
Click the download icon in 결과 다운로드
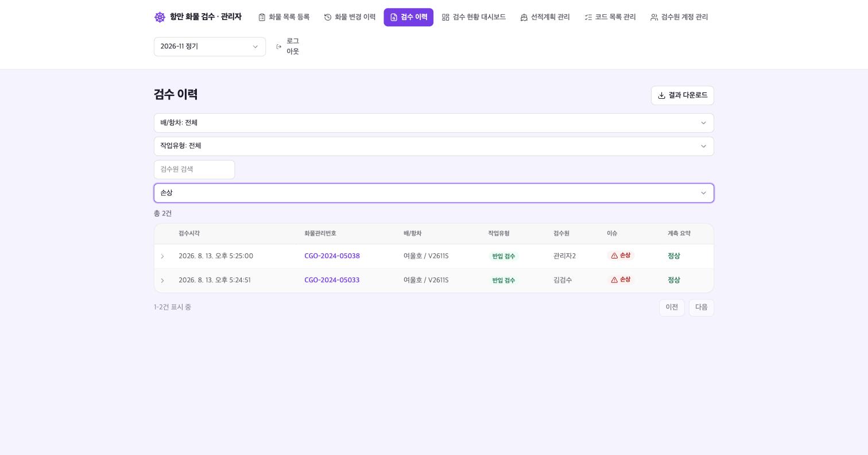coord(661,95)
